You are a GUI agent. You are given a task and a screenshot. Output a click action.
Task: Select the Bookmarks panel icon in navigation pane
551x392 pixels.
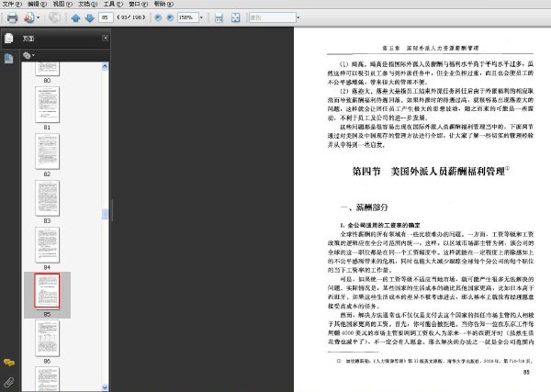(9, 59)
